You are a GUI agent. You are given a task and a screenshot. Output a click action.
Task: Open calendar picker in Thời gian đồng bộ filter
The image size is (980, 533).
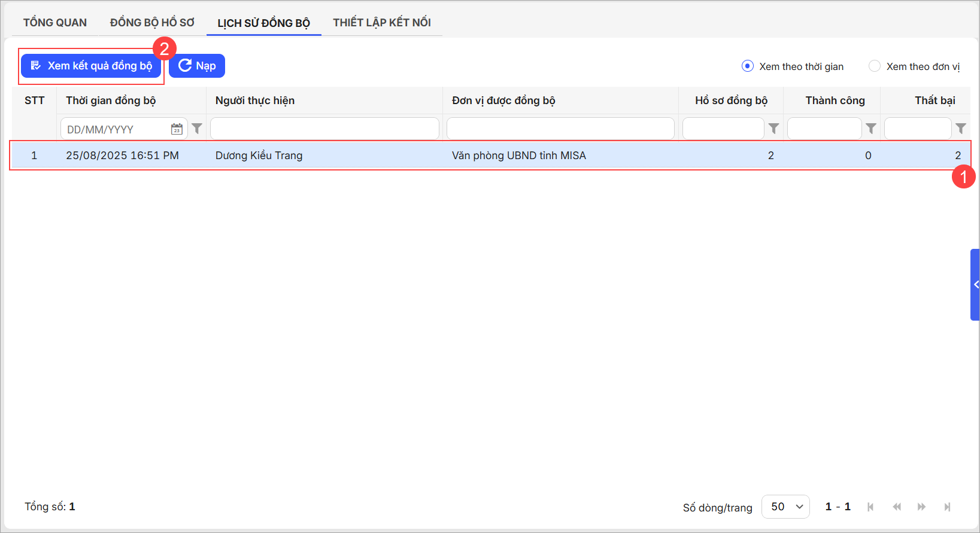(177, 129)
